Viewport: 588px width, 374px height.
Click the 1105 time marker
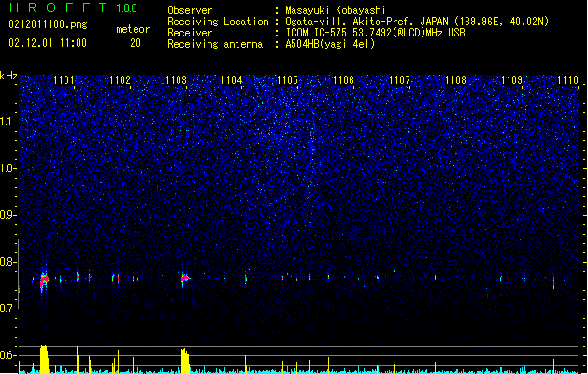(x=287, y=79)
